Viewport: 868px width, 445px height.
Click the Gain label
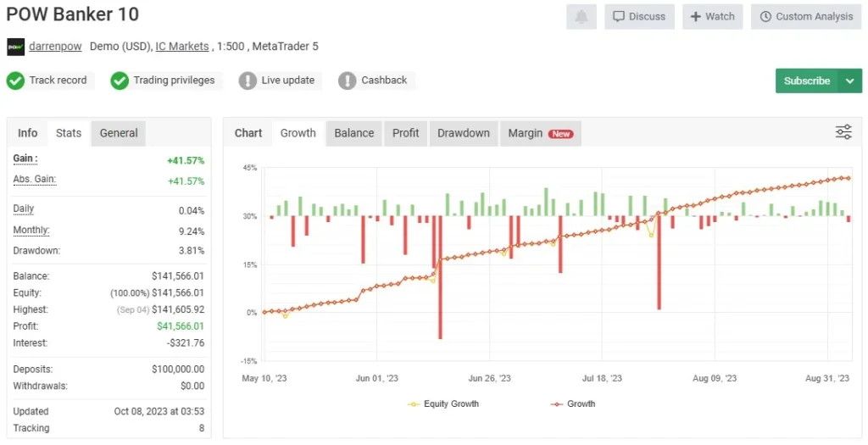(25, 159)
